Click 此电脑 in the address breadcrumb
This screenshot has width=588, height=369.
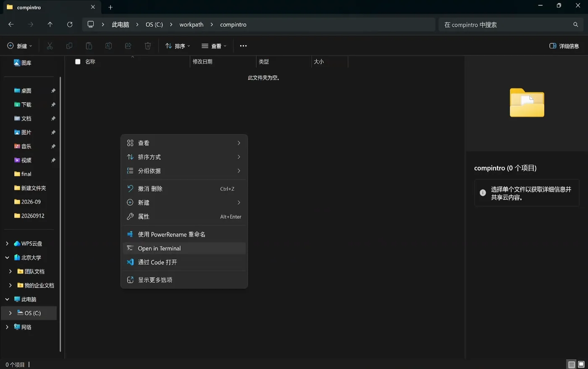(x=120, y=24)
